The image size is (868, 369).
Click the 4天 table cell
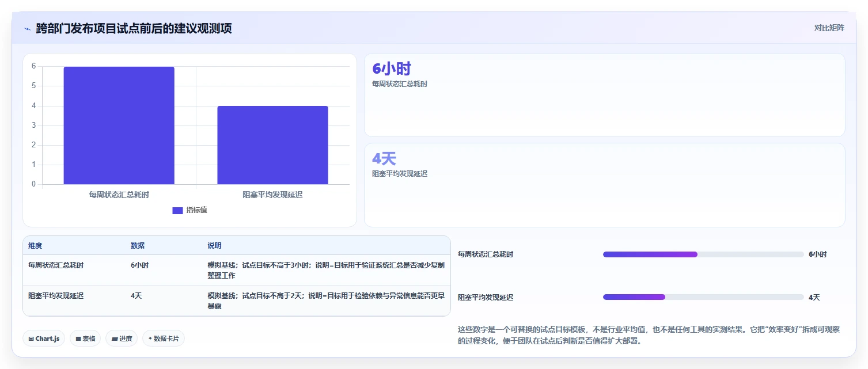pos(136,295)
